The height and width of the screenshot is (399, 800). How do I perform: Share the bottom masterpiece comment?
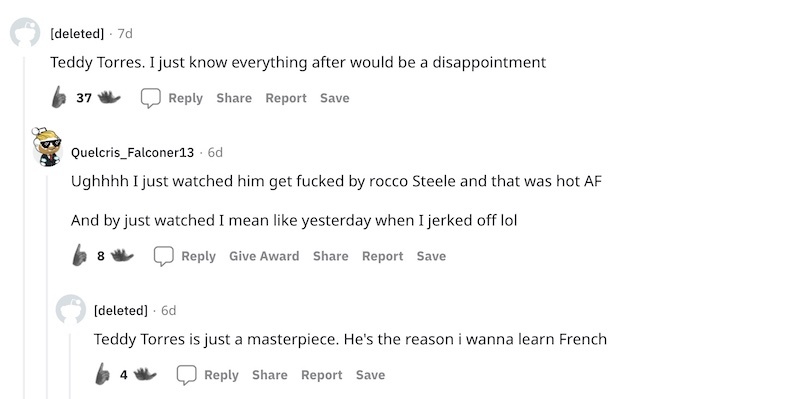pos(269,375)
